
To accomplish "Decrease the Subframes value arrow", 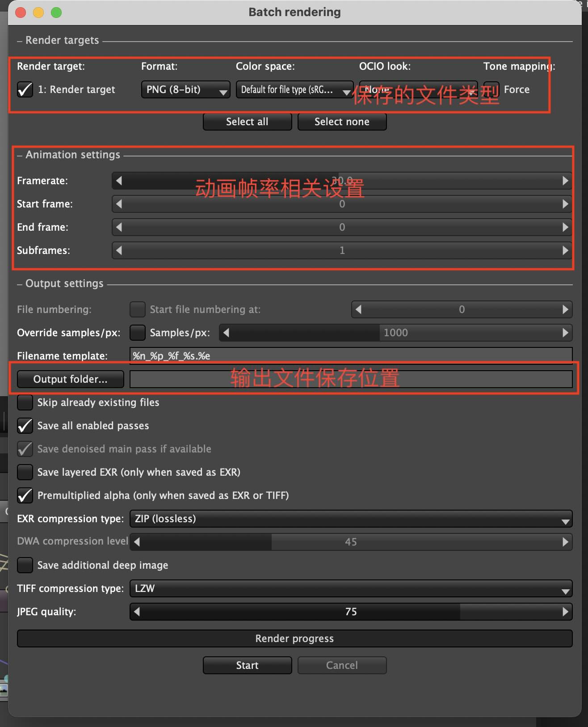I will click(x=119, y=250).
